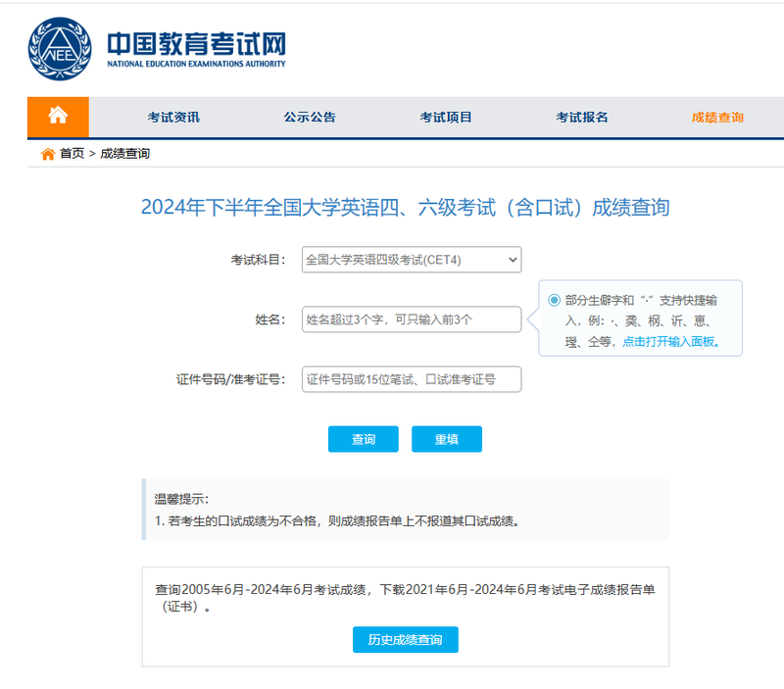Click the 2024年下半年 CET score query heading
784x689 pixels.
click(x=405, y=207)
